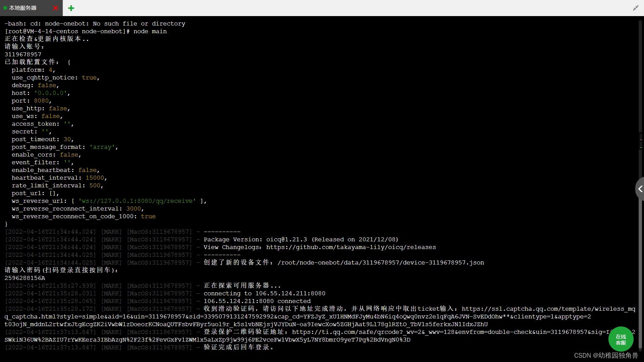Open the GitHub oicq releases URL
The width and height of the screenshot is (644, 362).
click(x=351, y=247)
